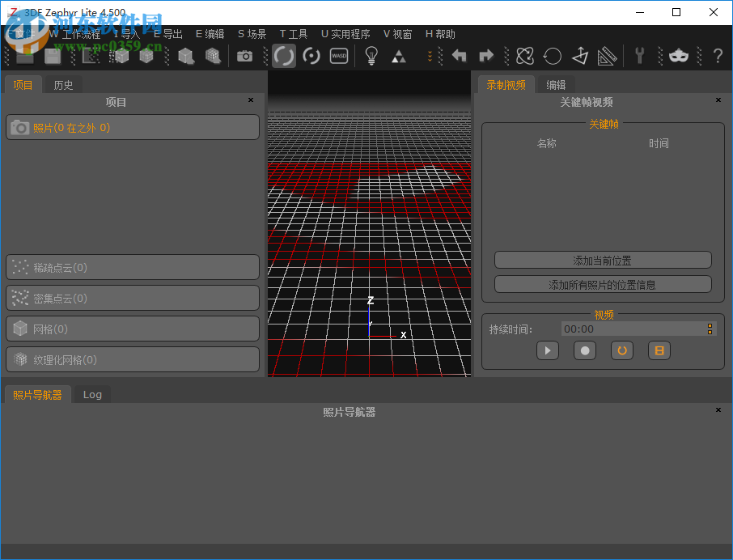Expand the 照片(0 在之外 0) item

point(132,127)
